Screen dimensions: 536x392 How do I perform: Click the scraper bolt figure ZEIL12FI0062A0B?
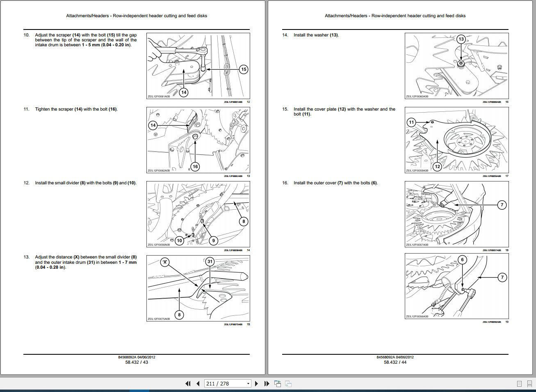click(198, 140)
